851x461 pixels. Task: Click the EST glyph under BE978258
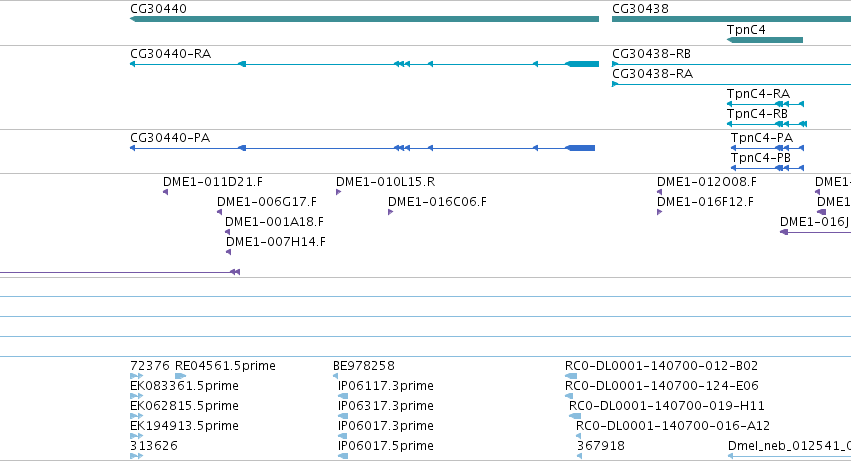[335, 376]
